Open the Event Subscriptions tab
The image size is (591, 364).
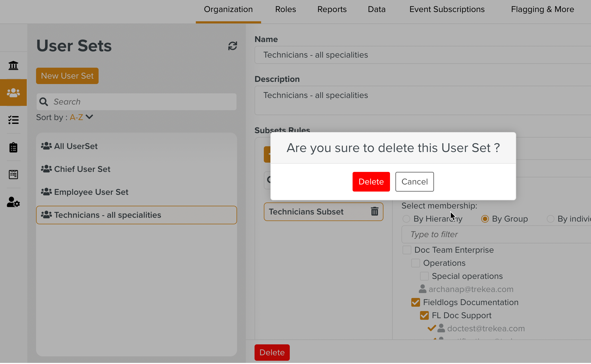[x=447, y=9]
